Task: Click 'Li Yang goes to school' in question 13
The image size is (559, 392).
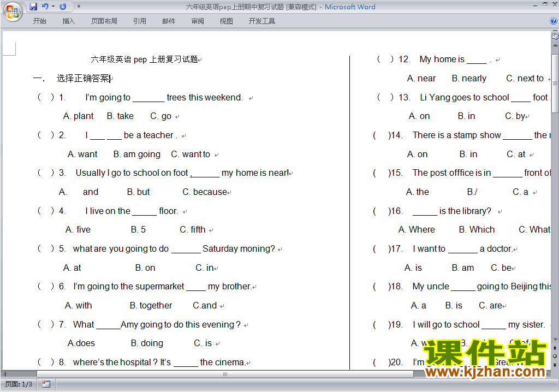Action: pyautogui.click(x=465, y=97)
